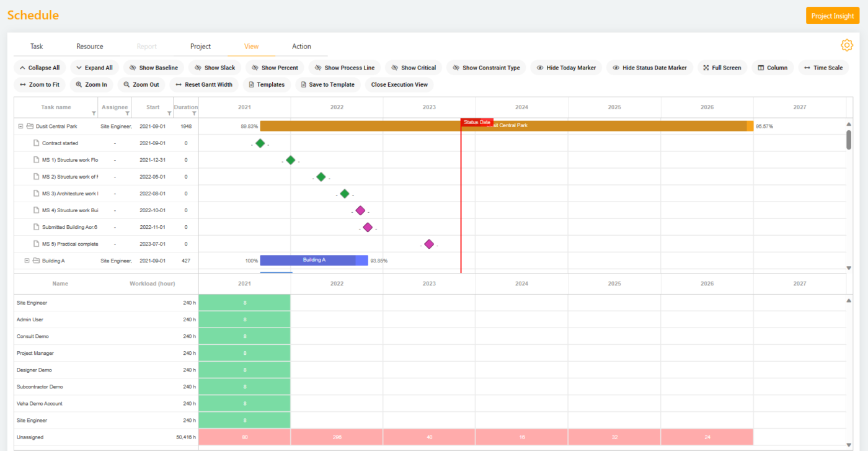Toggle Show Critical path visibility

413,68
